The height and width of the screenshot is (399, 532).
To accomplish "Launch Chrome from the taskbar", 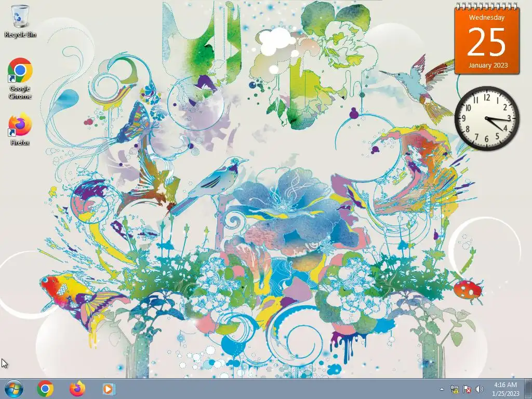I will (x=45, y=389).
